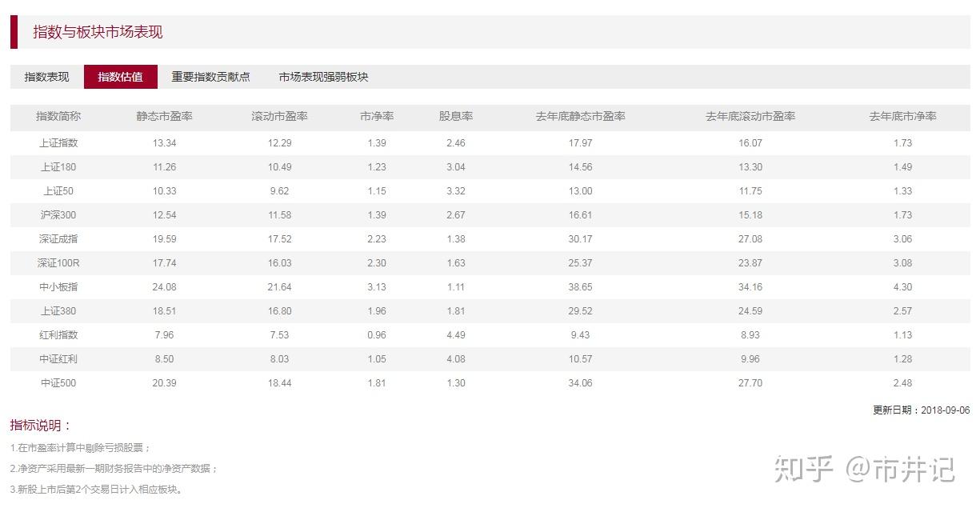
Task: Click the update date 更新日期：2018-09-06
Action: (921, 410)
